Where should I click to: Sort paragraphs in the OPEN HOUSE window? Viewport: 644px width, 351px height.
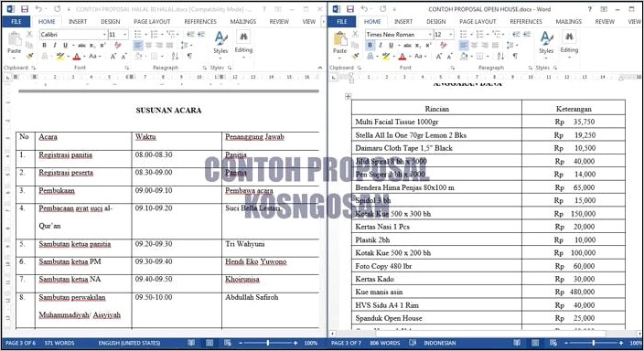tap(500, 56)
